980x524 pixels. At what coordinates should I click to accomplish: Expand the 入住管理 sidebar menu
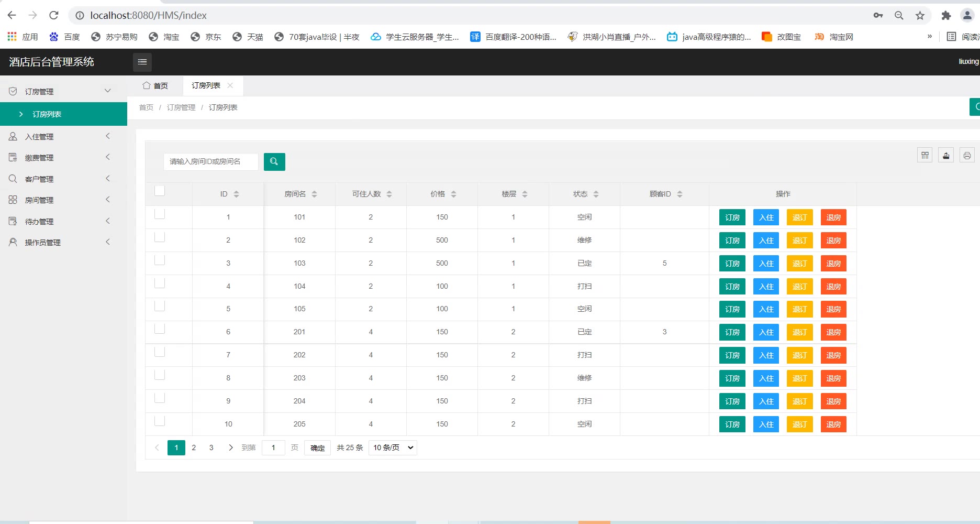(x=63, y=137)
